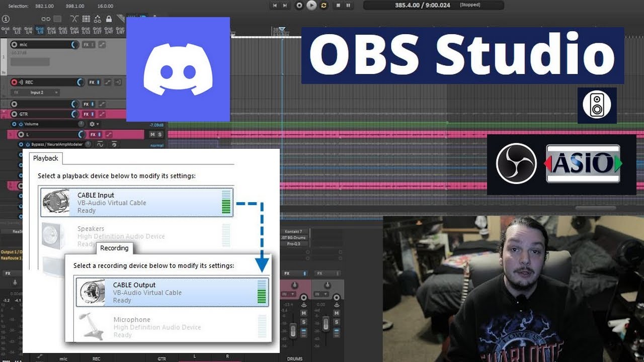Select the Microphone recording device
This screenshot has width=644, height=362.
pos(173,327)
